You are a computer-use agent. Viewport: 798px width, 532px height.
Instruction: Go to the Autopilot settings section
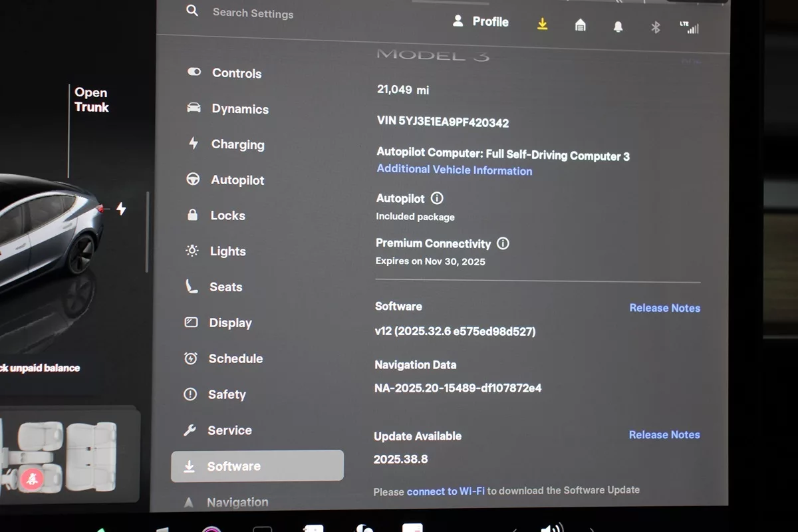tap(237, 180)
